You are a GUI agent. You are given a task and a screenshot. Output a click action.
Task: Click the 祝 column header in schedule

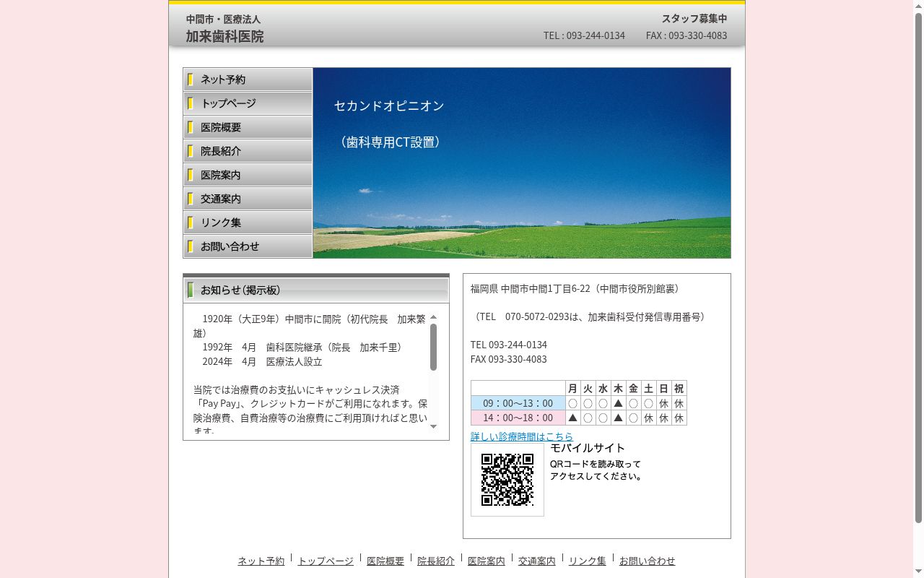click(x=679, y=389)
